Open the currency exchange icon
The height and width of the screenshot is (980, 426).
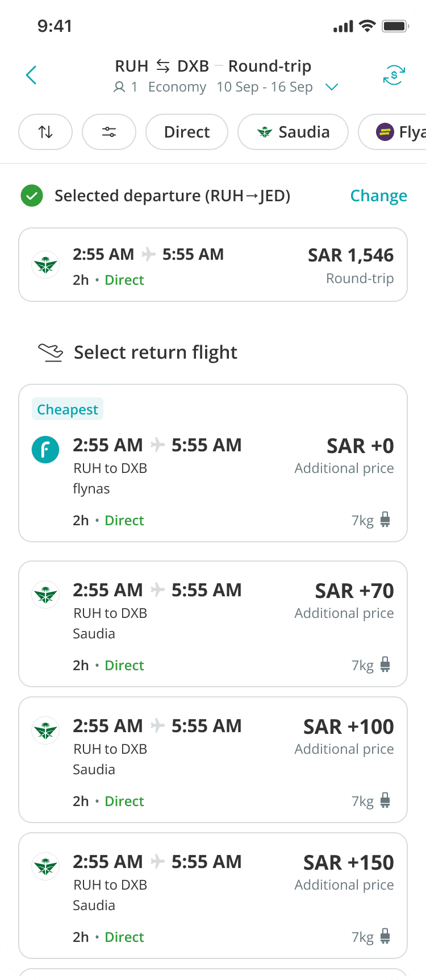tap(394, 75)
